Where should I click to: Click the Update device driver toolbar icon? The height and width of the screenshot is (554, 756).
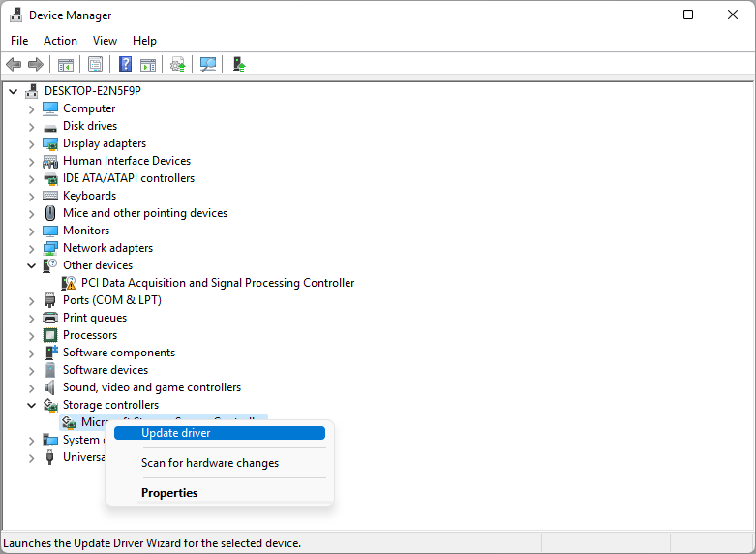[178, 64]
